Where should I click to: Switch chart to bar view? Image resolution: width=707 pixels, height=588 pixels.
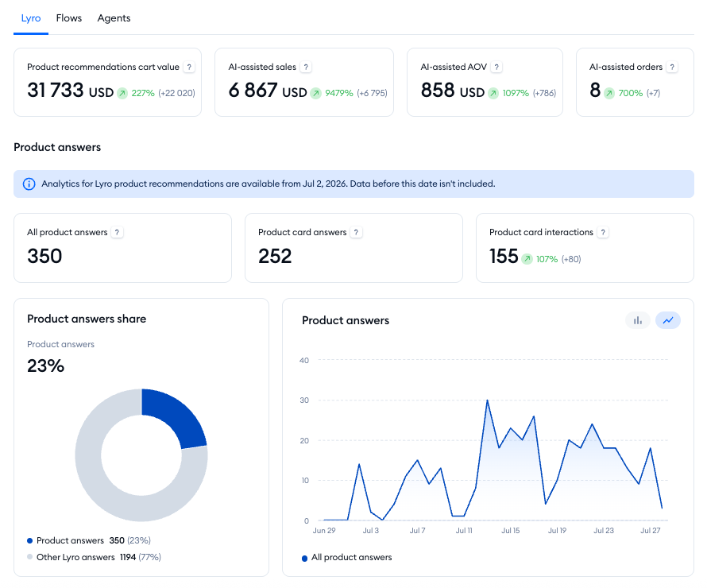coord(638,320)
